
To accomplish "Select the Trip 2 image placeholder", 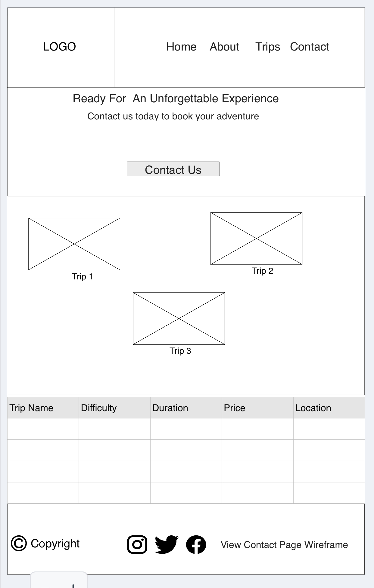I will tap(256, 239).
